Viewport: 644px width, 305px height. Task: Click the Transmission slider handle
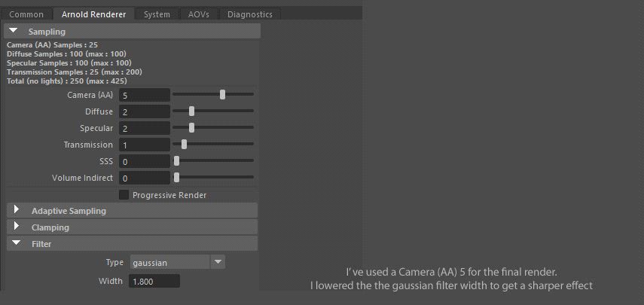(184, 144)
